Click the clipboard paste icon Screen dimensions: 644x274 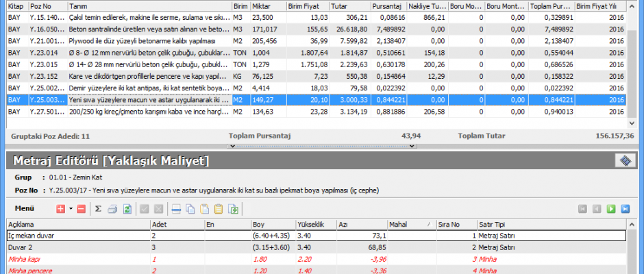coord(219,208)
